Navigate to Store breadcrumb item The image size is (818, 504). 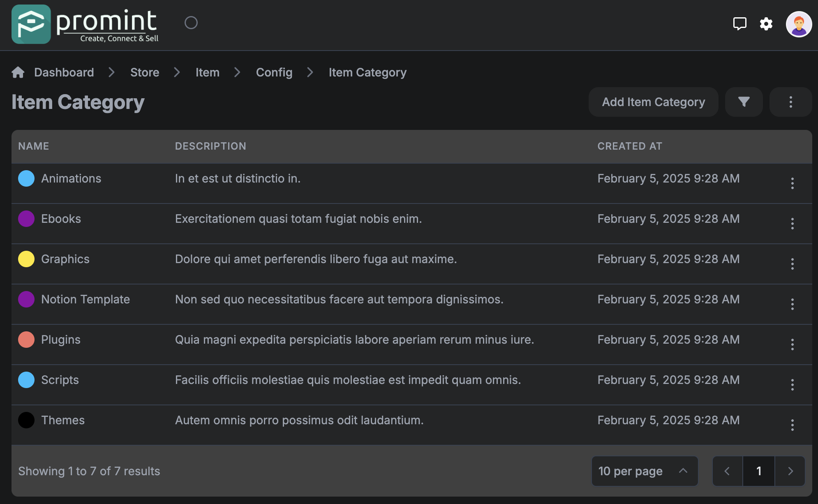(144, 72)
